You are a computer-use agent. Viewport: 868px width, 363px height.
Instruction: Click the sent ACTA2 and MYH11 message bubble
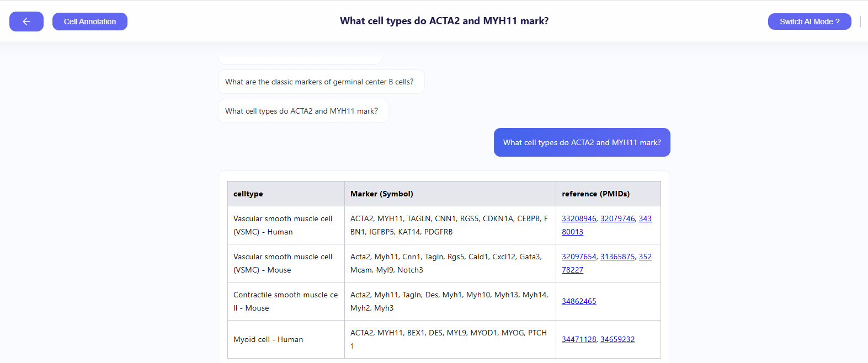point(582,142)
